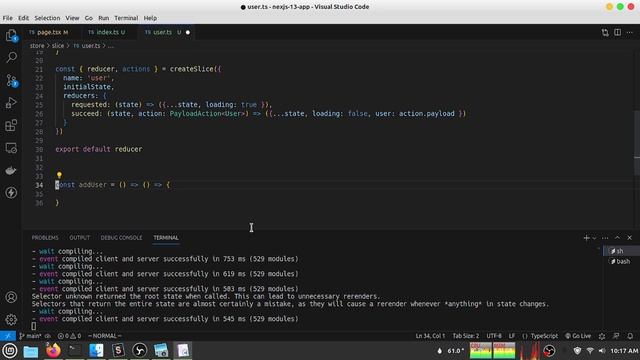Select the user.ts editor tab

tap(167, 32)
